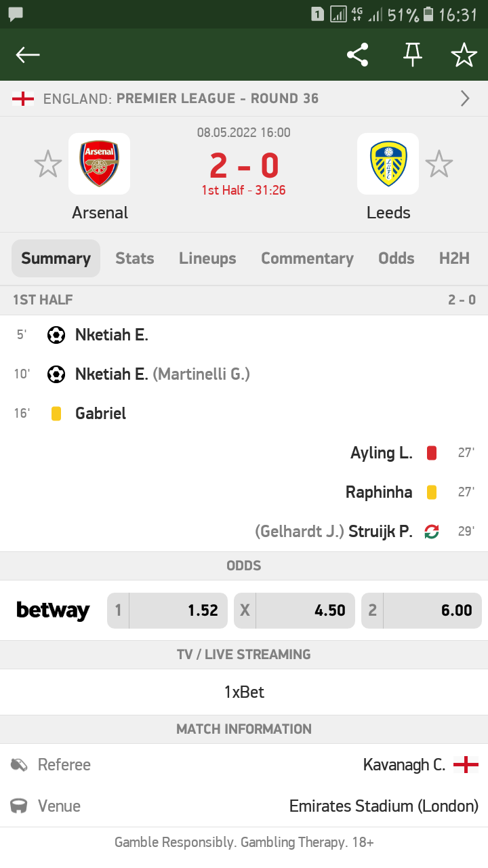
Task: Switch to the Lineups tab
Action: tap(207, 258)
